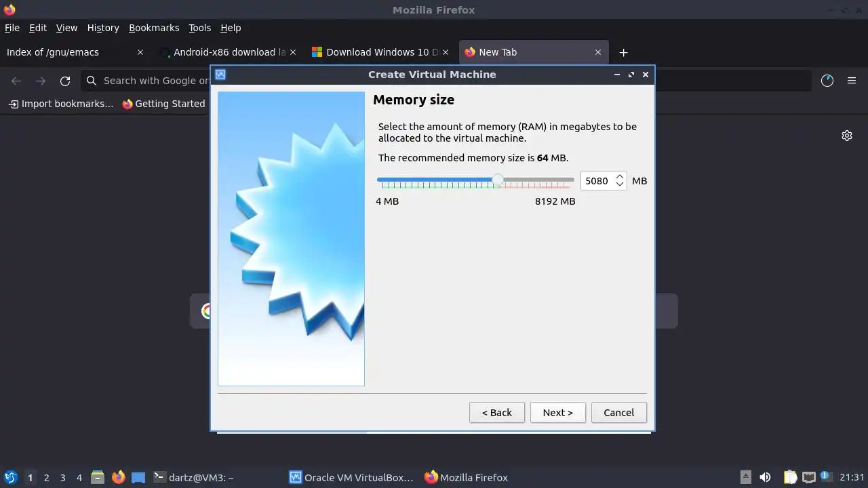Cancel the Create Virtual Machine wizard
868x488 pixels.
coord(618,412)
